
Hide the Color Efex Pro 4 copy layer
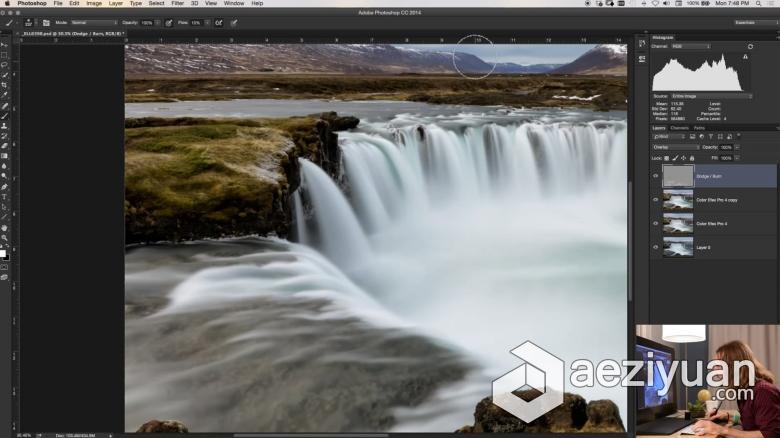(656, 200)
